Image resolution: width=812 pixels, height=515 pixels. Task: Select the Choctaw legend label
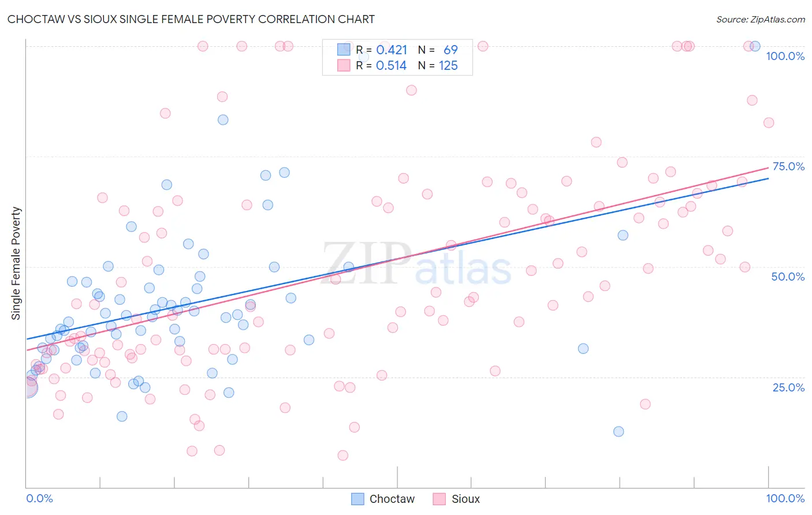coord(392,499)
